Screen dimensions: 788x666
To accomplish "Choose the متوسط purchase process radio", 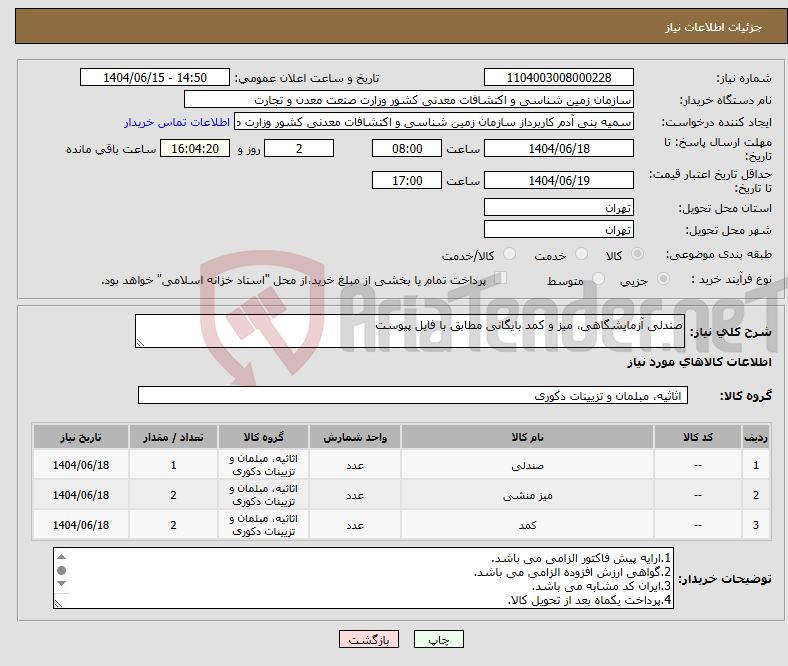I will point(600,280).
